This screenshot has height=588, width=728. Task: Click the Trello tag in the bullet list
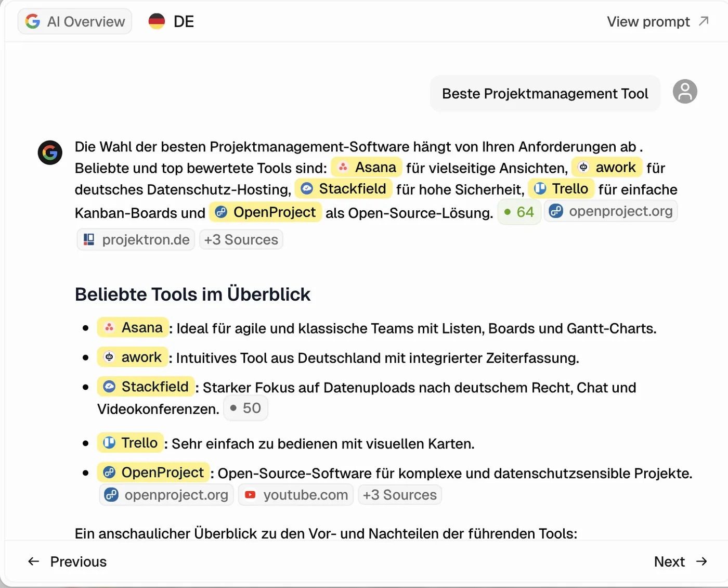(131, 443)
